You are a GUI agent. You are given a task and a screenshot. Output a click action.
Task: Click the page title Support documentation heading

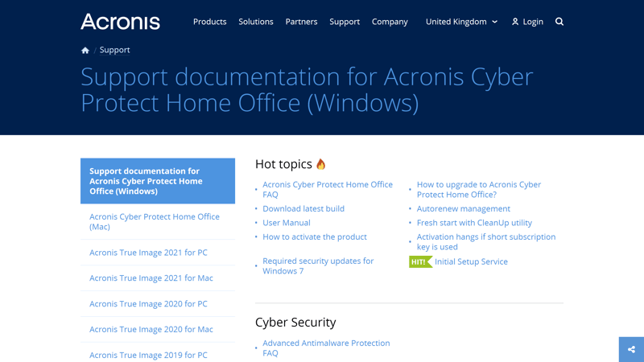[307, 89]
